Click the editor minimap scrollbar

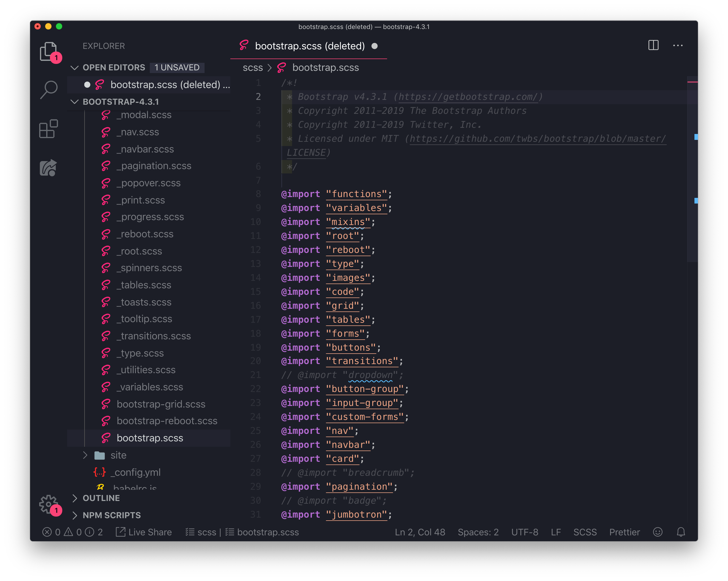click(x=692, y=169)
